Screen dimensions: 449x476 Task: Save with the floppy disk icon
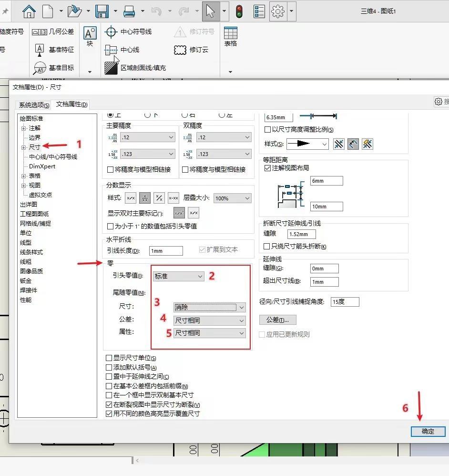[102, 11]
